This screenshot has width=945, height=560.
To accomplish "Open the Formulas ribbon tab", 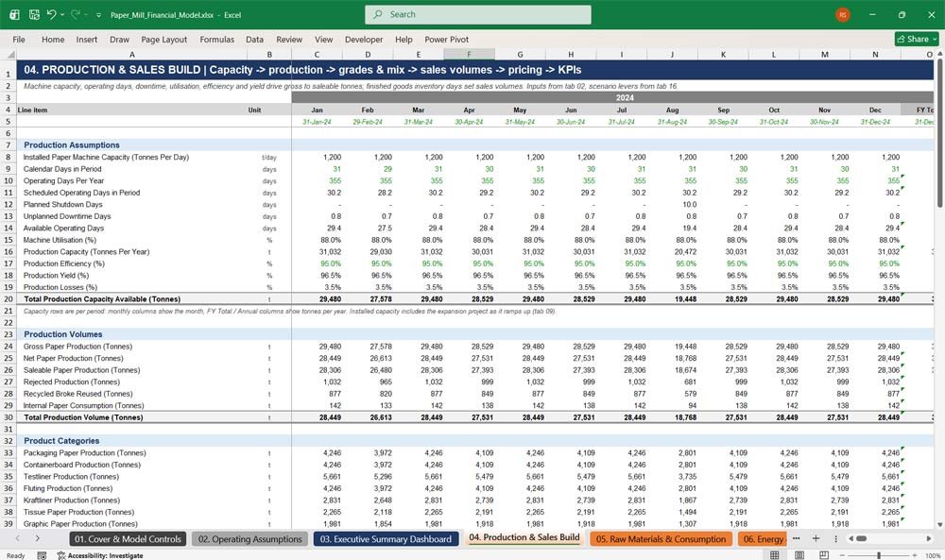I will [217, 39].
